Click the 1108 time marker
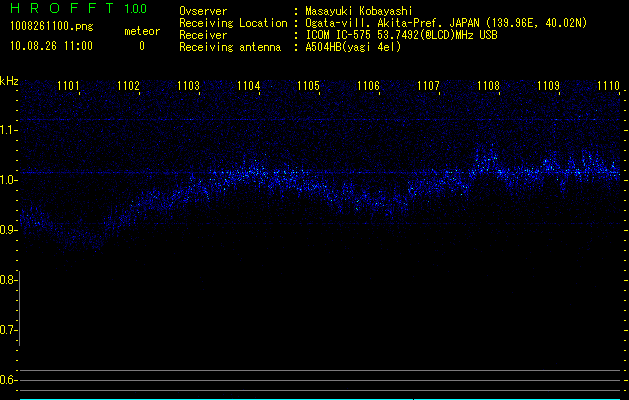The width and height of the screenshot is (629, 400). pos(488,86)
